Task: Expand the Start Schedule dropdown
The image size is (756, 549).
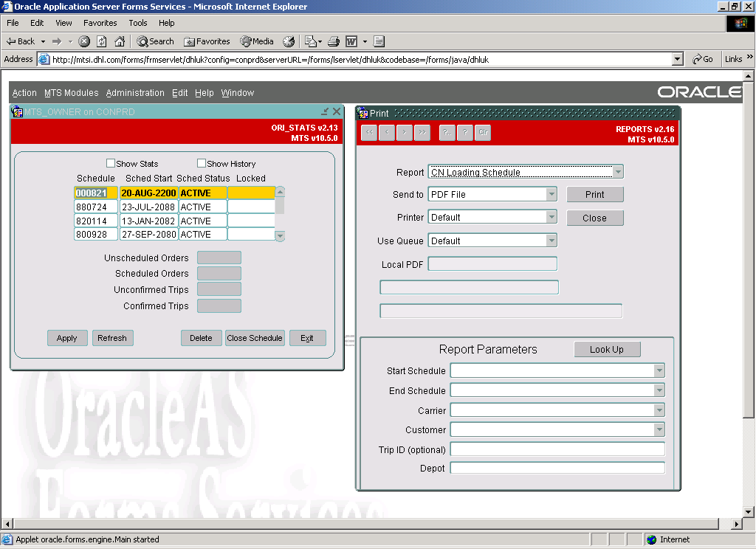Action: (659, 370)
